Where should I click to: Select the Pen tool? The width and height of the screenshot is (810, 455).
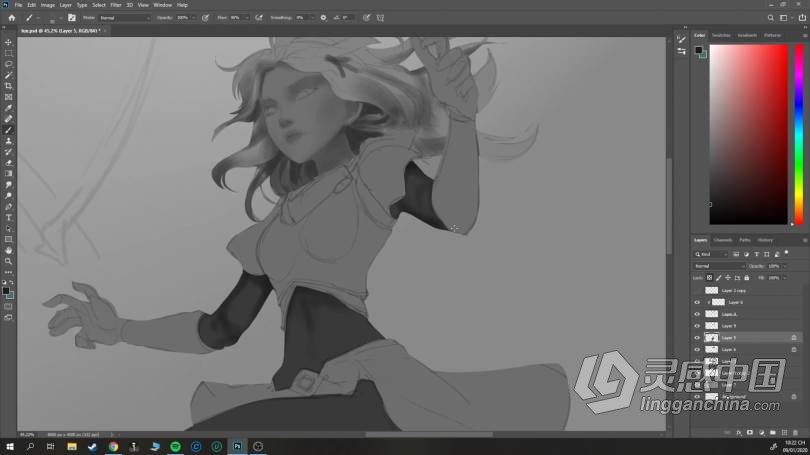click(x=8, y=206)
